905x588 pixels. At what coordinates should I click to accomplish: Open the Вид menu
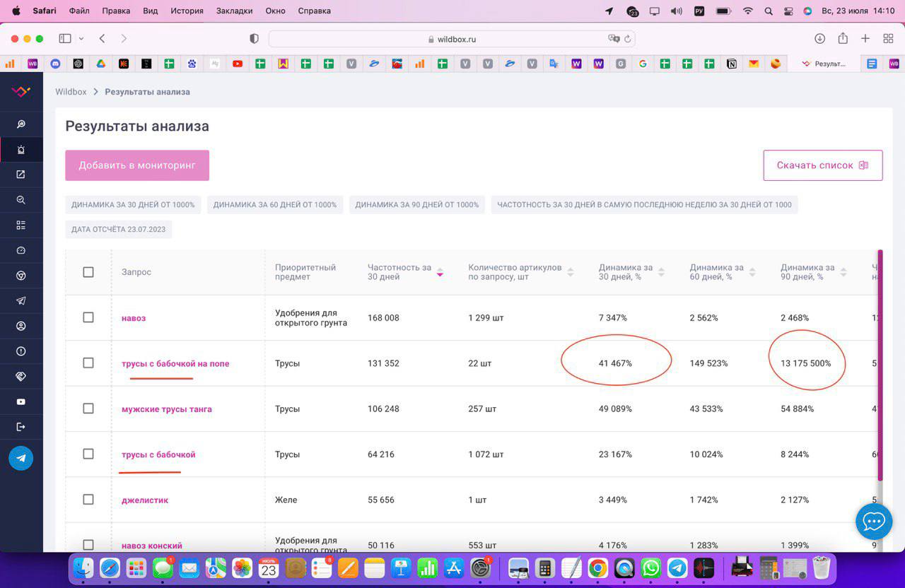[x=151, y=11]
